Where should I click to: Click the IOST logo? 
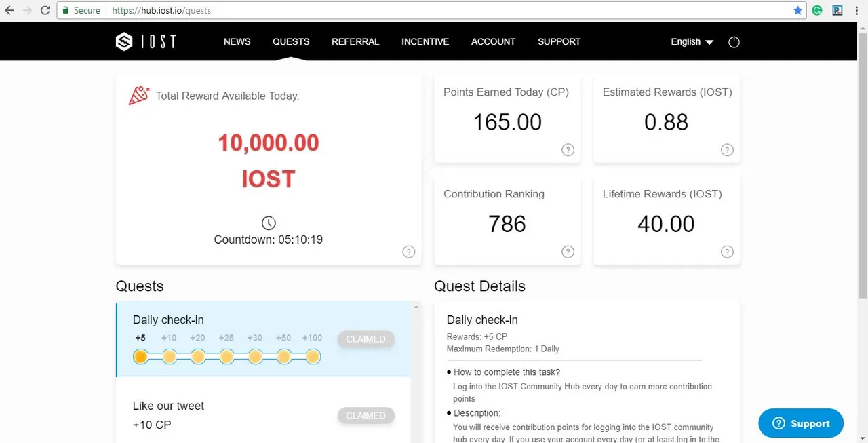145,42
